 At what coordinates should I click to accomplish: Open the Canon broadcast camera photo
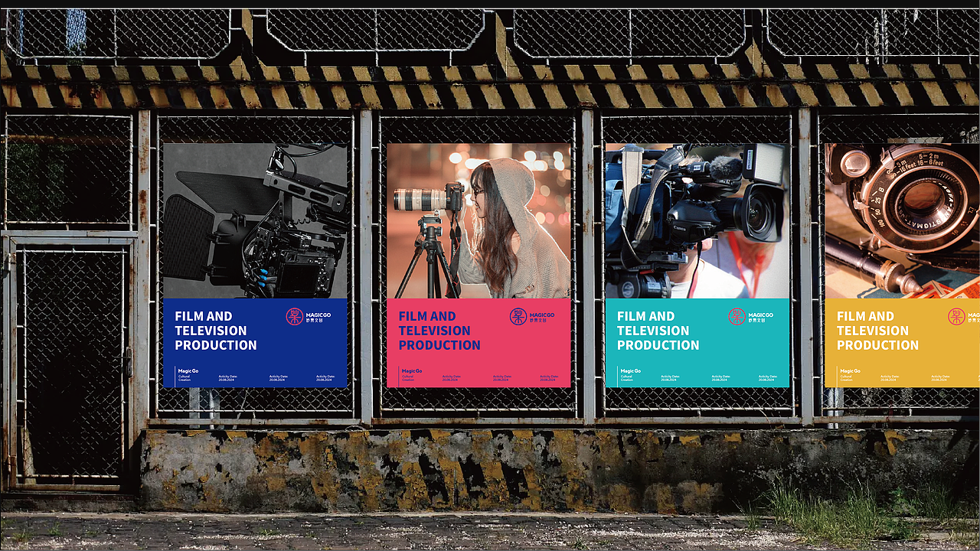point(697,220)
